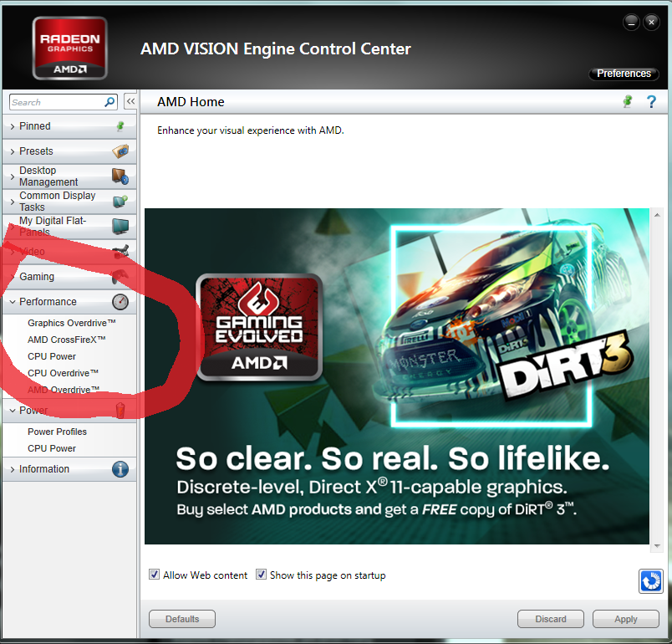This screenshot has width=672, height=644.
Task: Click the Apply button
Action: tap(626, 619)
